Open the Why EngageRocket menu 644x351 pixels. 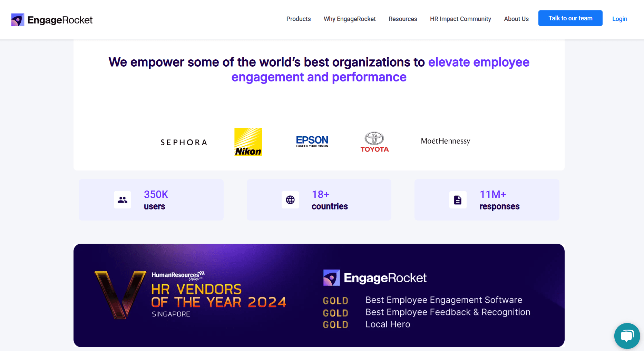click(350, 19)
